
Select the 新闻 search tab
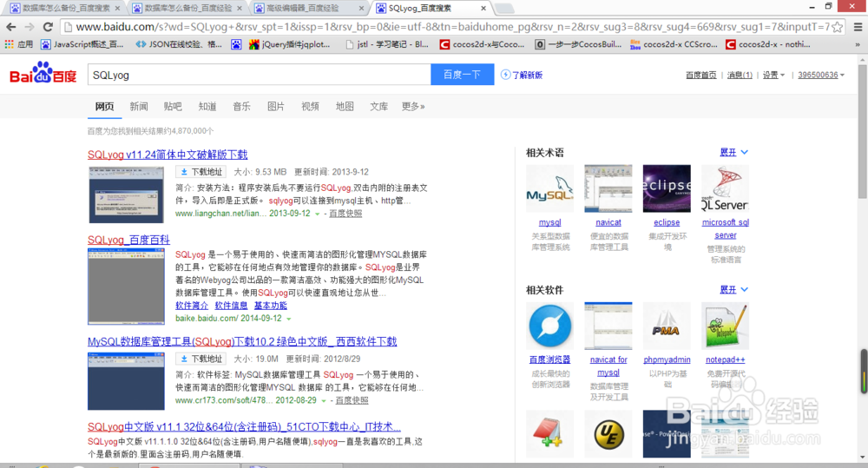(x=138, y=106)
